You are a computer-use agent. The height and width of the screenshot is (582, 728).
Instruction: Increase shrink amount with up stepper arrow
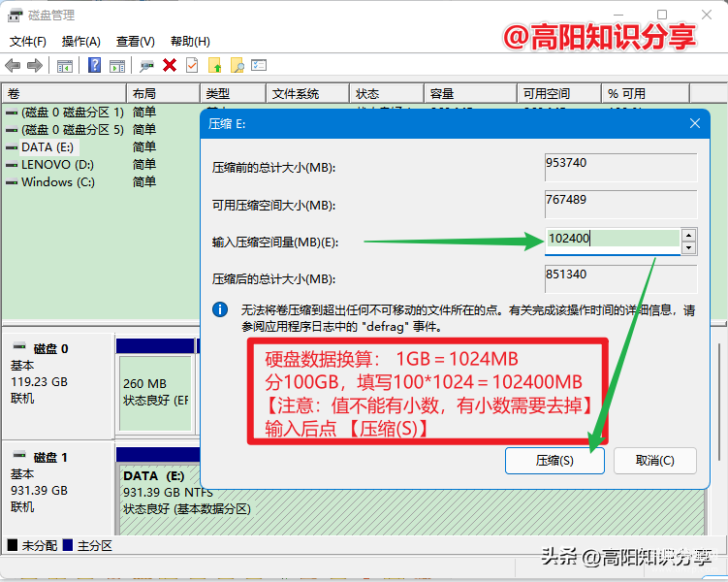688,235
